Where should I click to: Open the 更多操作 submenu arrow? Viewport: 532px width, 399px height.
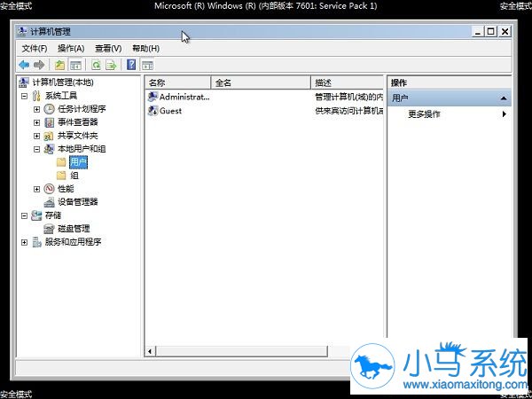505,114
